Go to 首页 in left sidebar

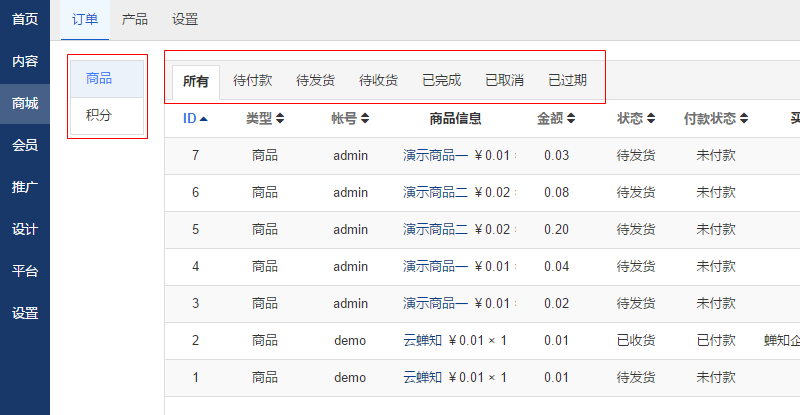pyautogui.click(x=25, y=19)
